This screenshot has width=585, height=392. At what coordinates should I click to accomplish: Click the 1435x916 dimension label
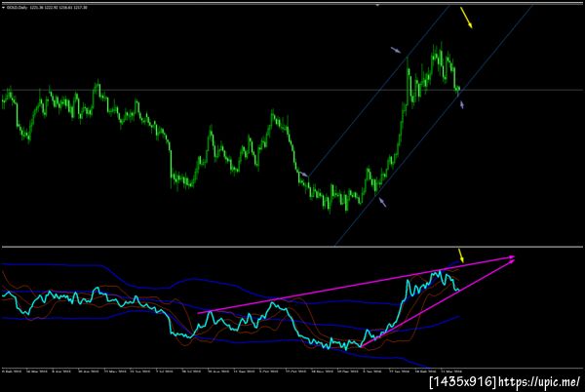(x=463, y=381)
